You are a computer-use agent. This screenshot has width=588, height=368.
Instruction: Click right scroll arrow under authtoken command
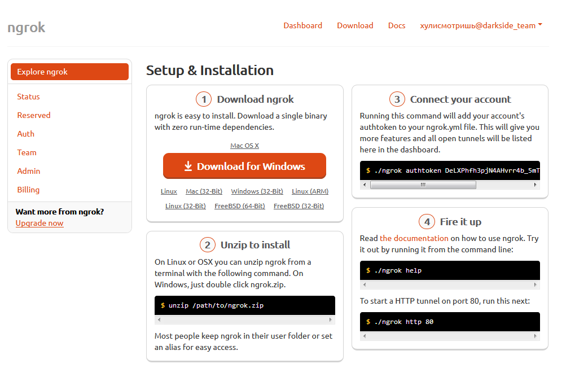click(x=535, y=185)
